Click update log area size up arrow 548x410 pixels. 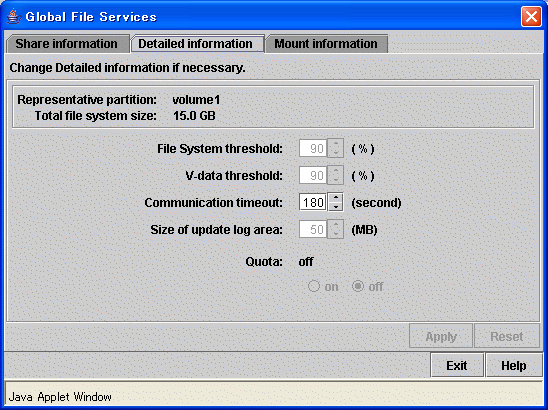tap(336, 225)
